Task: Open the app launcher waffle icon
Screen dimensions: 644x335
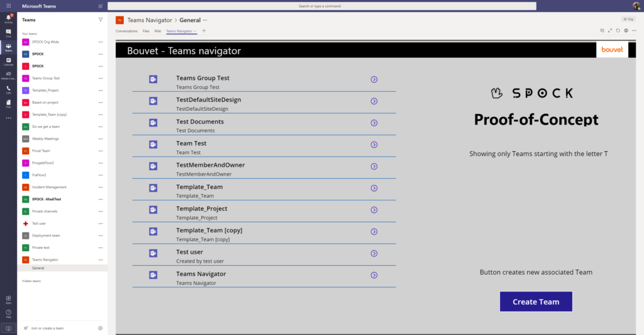Action: coord(8,6)
